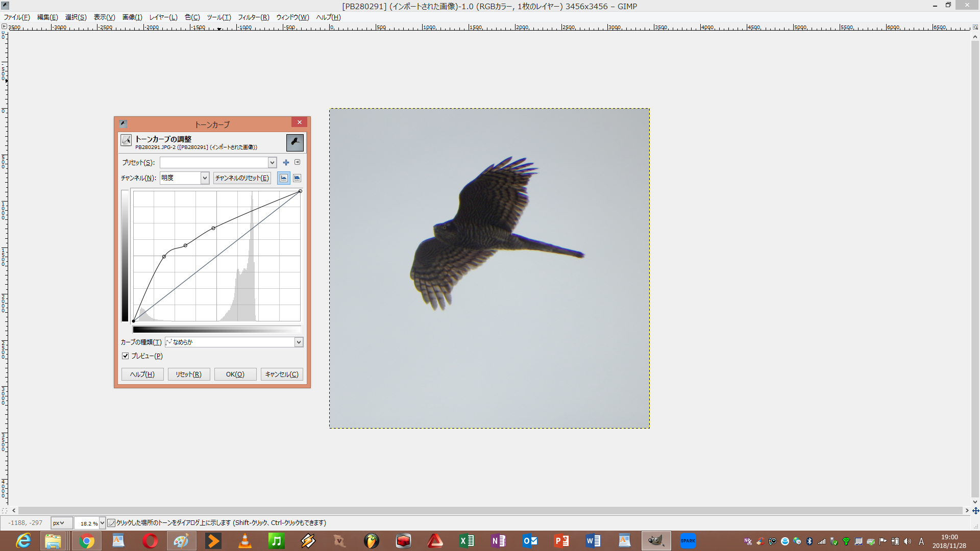Open the zoom percentage dropdown in the status bar

point(102,523)
